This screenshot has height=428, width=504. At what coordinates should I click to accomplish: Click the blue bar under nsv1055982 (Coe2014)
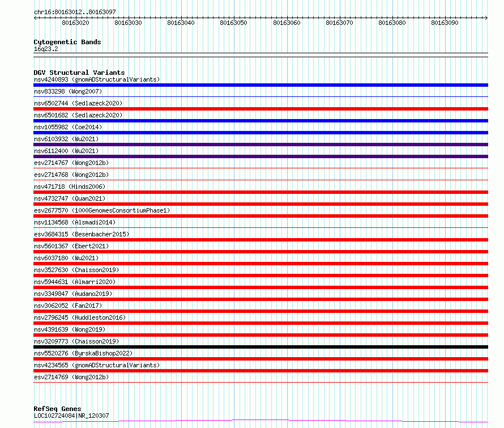click(260, 133)
